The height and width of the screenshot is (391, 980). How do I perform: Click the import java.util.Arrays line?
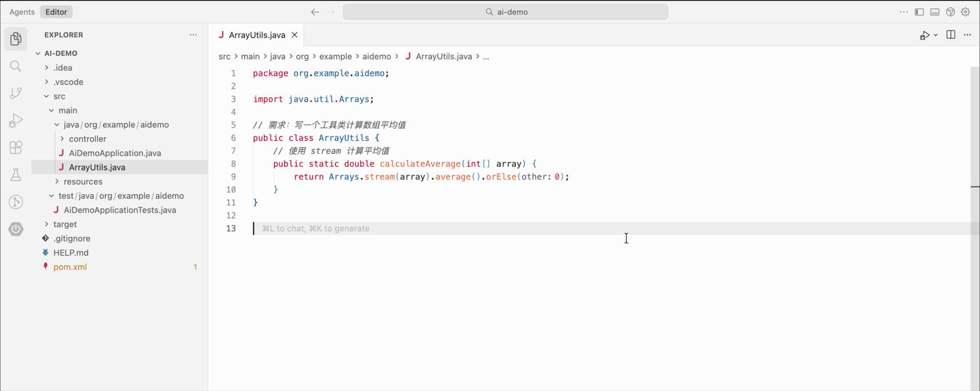coord(313,99)
